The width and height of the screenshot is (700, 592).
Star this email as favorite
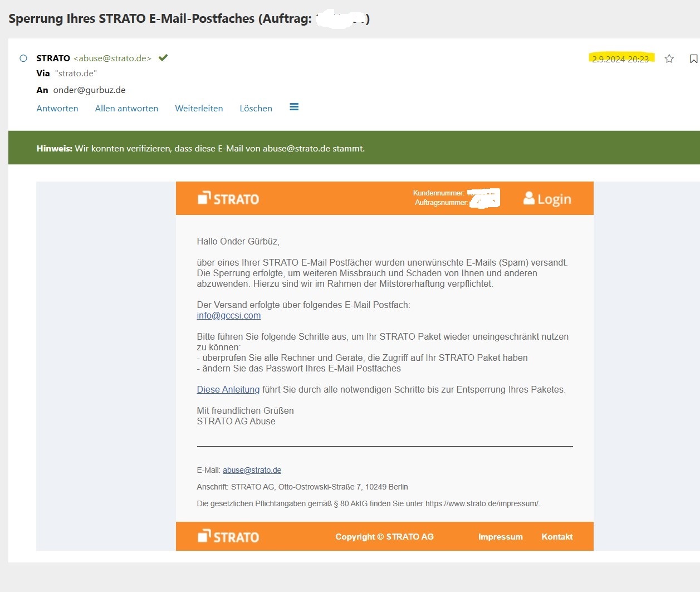click(x=669, y=58)
